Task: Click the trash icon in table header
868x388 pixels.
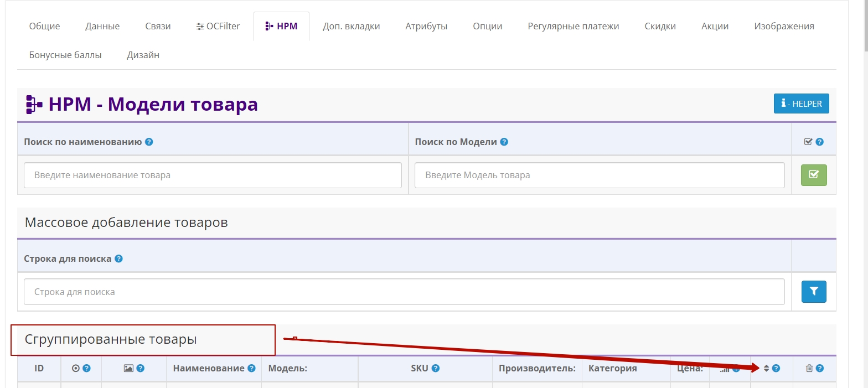Action: [809, 369]
